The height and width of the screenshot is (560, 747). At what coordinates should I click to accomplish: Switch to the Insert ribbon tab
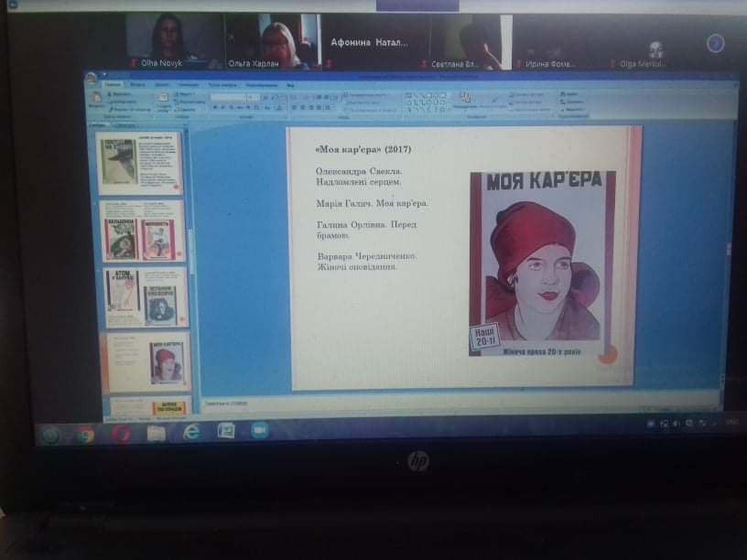point(137,85)
